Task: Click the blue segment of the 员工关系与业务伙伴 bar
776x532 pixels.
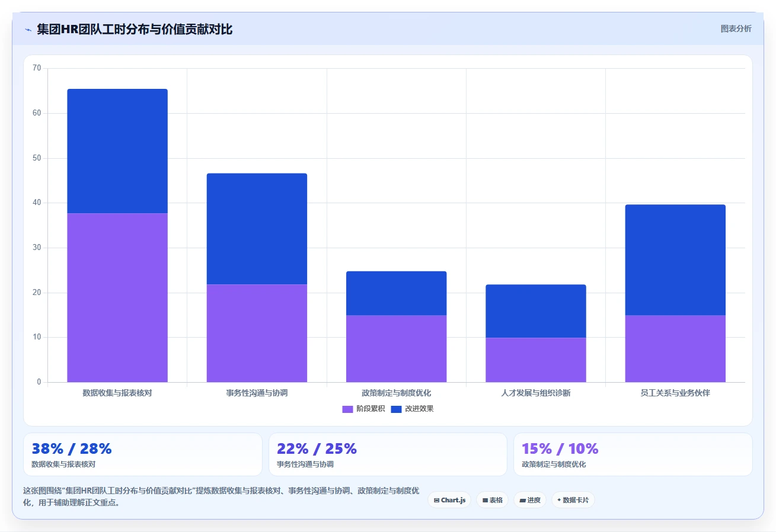Action: [x=675, y=259]
